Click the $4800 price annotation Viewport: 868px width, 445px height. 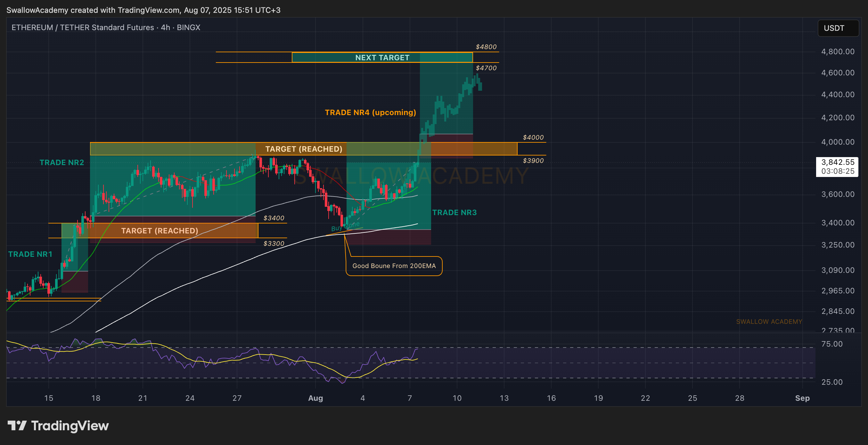(x=486, y=46)
